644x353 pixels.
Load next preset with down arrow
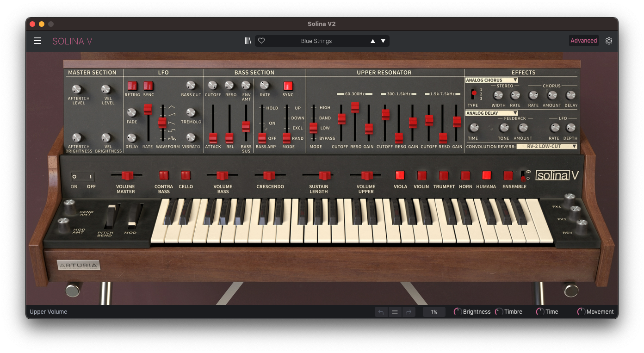click(x=383, y=41)
